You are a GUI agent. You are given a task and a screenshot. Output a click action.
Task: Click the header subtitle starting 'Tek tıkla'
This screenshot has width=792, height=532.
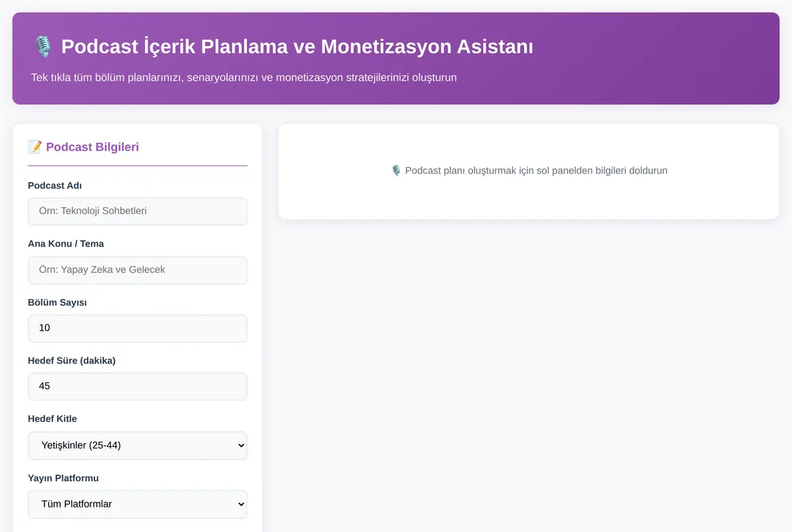click(x=244, y=77)
